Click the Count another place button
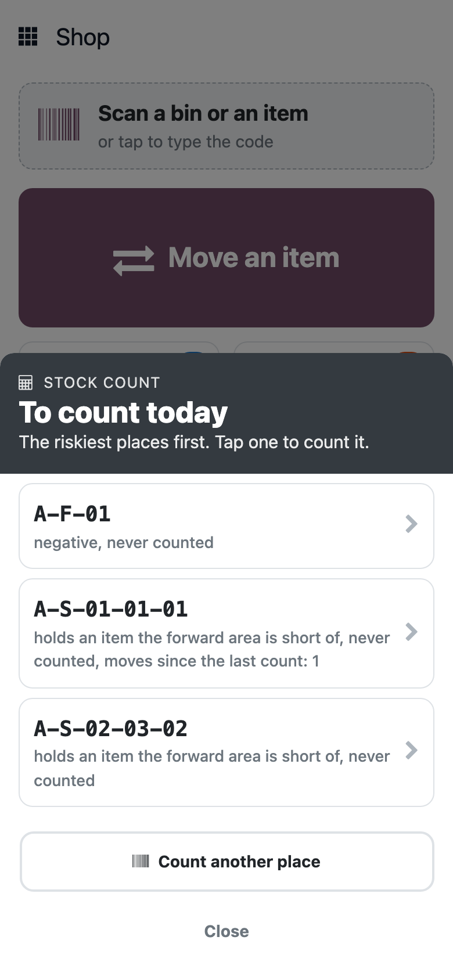453x980 pixels. tap(227, 862)
